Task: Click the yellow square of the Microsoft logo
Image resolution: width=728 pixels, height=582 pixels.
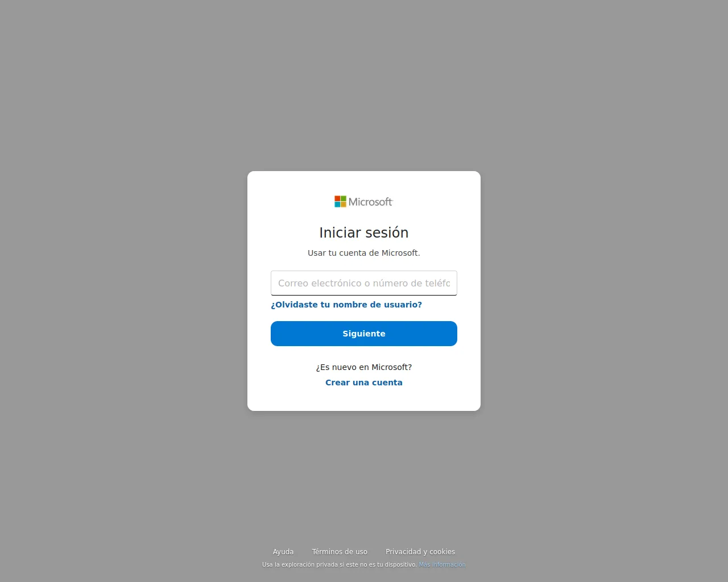Action: click(x=344, y=205)
